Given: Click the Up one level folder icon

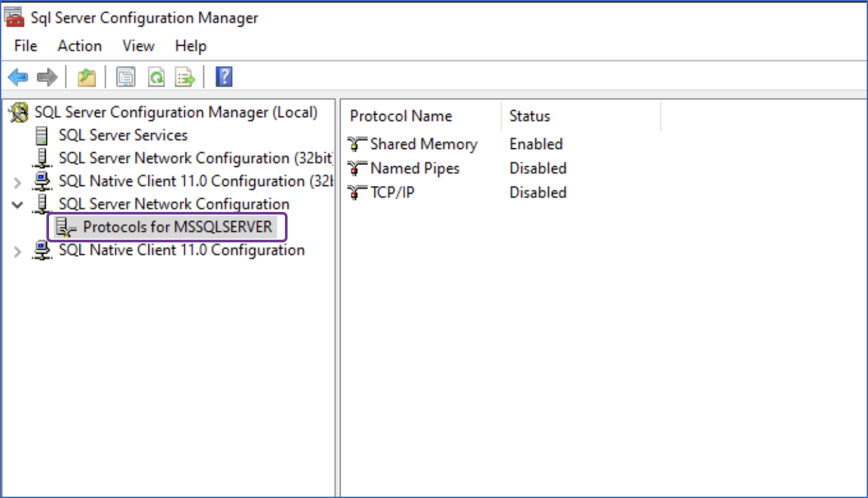Looking at the screenshot, I should pos(87,77).
